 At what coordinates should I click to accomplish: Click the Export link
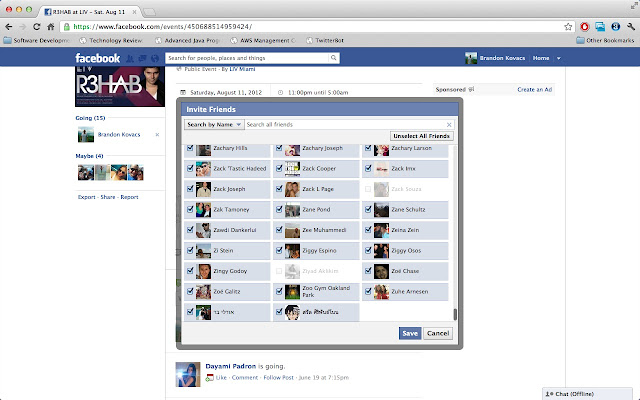pyautogui.click(x=87, y=197)
